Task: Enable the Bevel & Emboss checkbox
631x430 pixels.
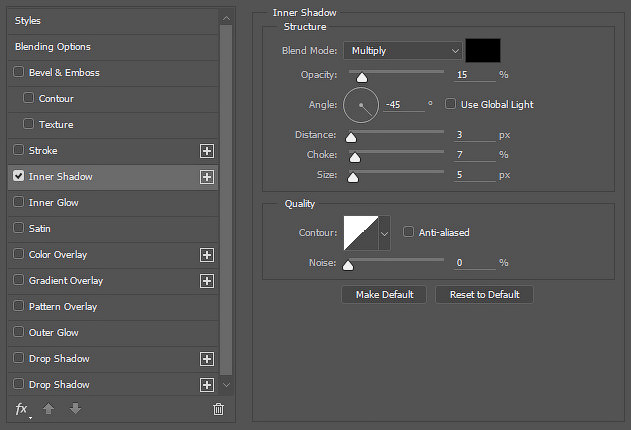Action: [x=19, y=72]
